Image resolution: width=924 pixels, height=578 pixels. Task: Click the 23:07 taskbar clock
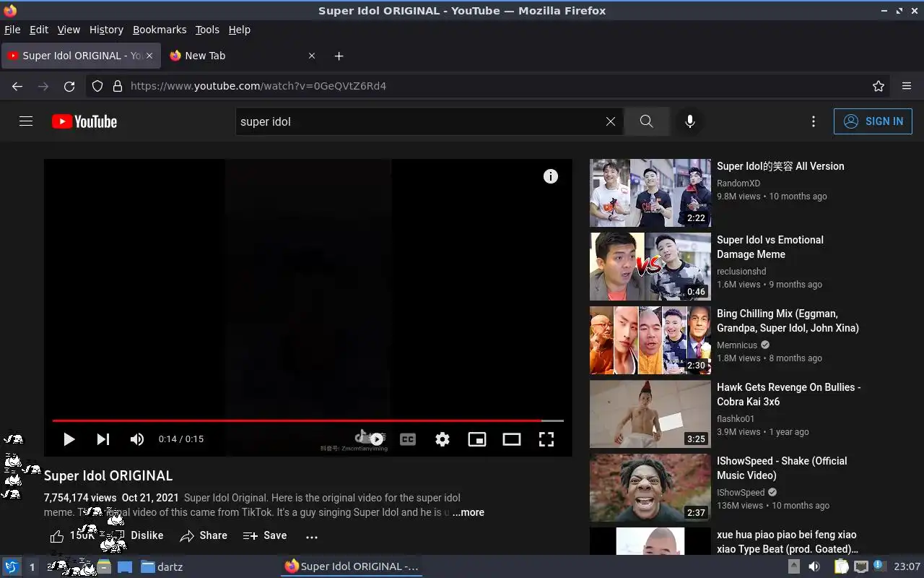(x=907, y=566)
